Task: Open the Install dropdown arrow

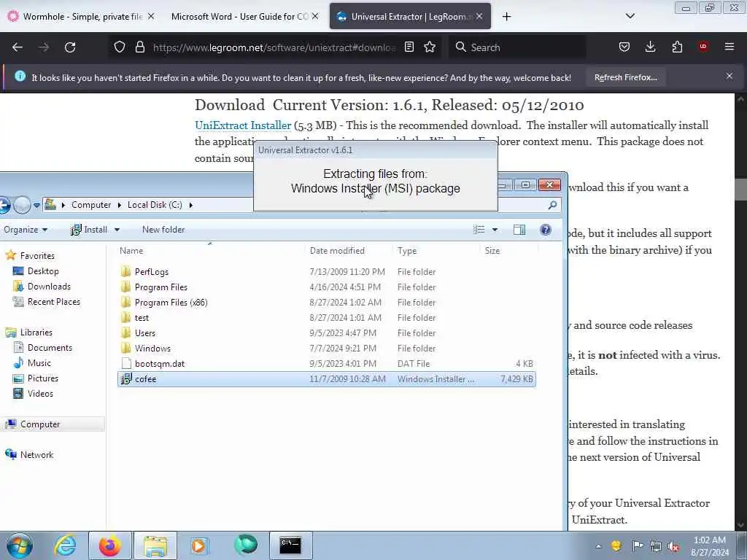Action: (117, 230)
